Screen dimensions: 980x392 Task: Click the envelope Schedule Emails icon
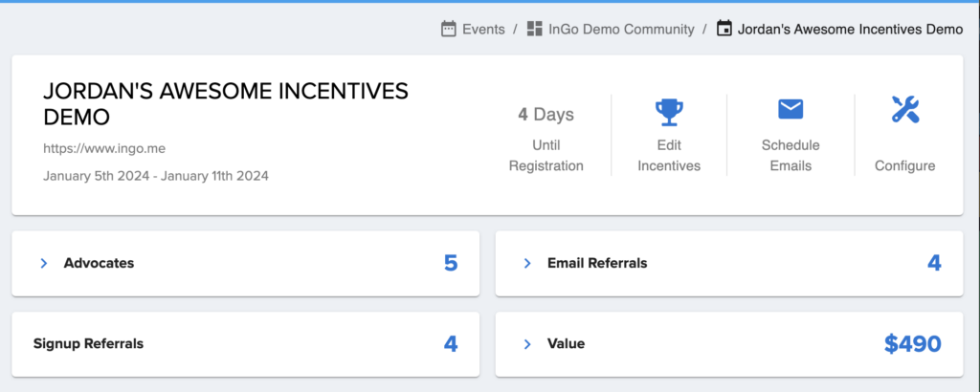click(790, 109)
